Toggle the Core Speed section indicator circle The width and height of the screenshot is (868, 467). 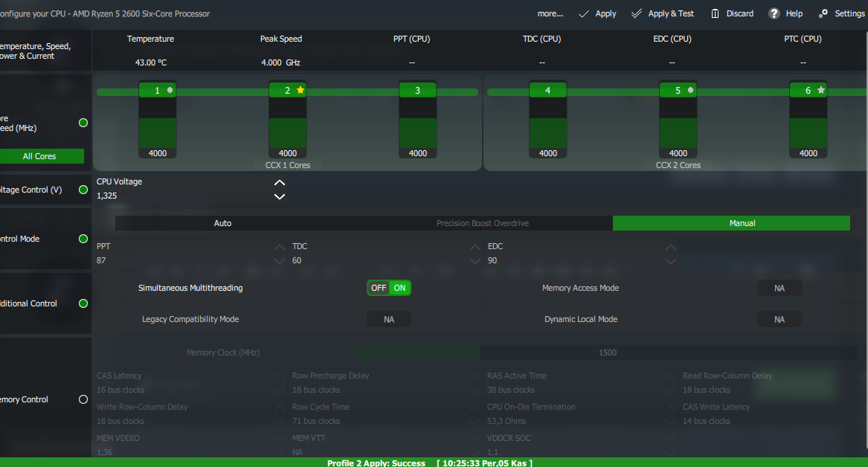pyautogui.click(x=83, y=123)
